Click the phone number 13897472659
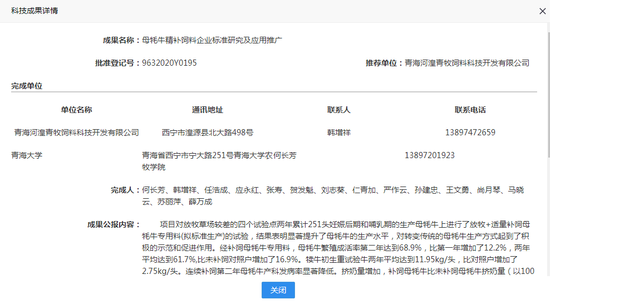Viewport: 644px width, 304px height. pos(470,133)
